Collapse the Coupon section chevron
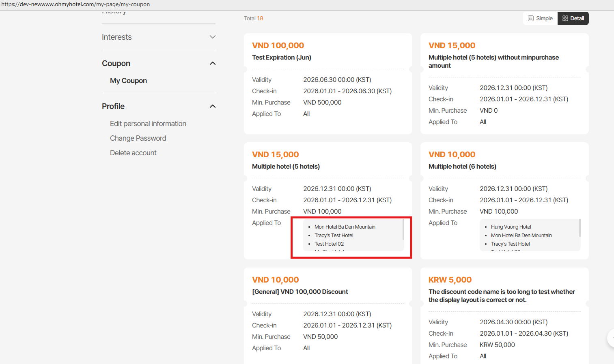Screen dimensions: 614x364 (x=212, y=63)
